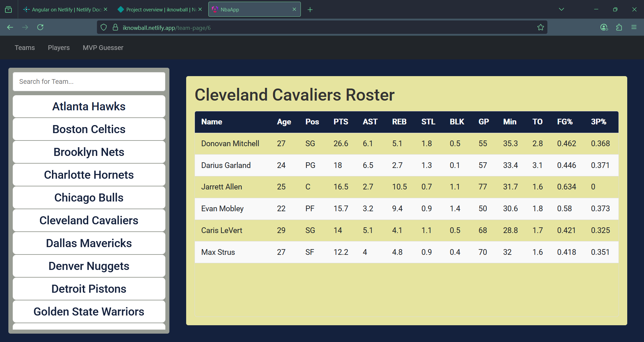Open the list-all-tabs chevron
The height and width of the screenshot is (342, 644).
click(561, 9)
